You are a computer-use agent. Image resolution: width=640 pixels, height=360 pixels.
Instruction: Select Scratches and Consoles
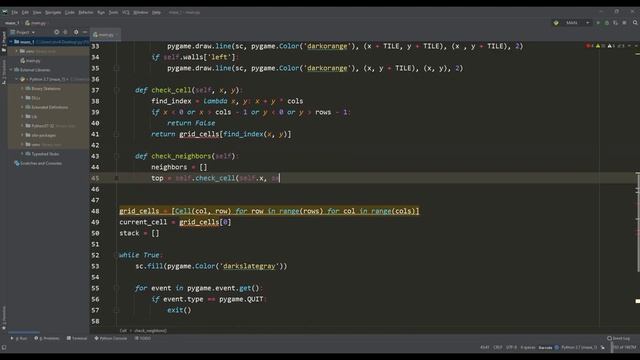click(38, 163)
